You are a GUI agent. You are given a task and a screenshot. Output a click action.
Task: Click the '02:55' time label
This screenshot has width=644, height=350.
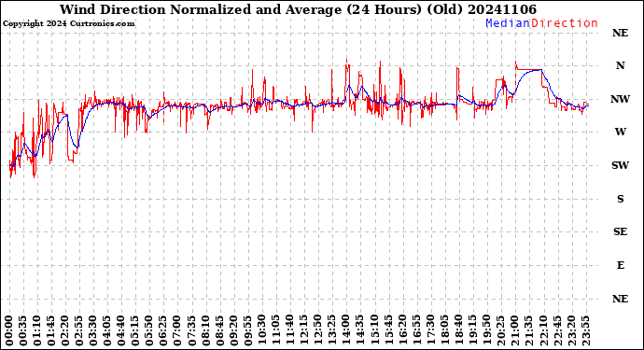tap(79, 330)
